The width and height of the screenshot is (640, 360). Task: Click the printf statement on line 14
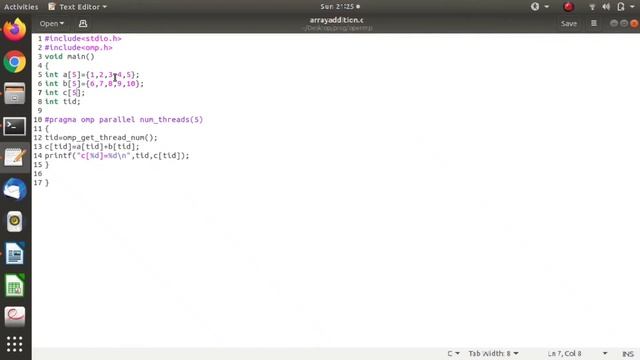click(x=117, y=156)
